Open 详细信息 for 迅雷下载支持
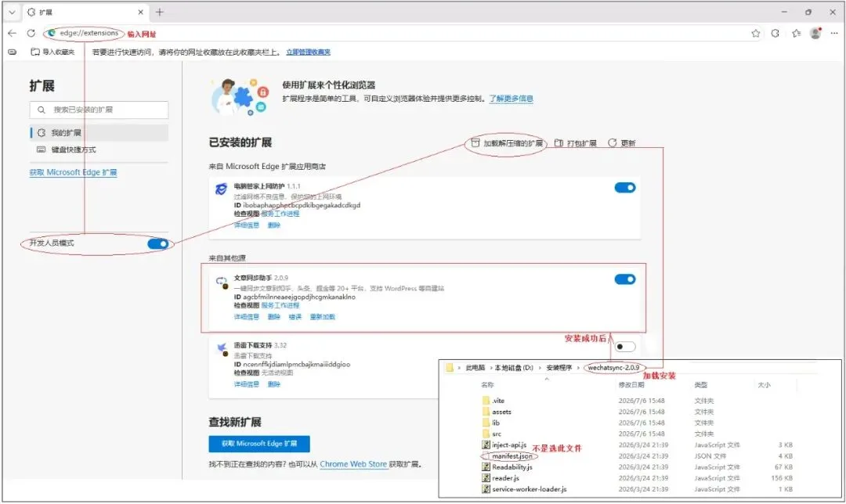 click(247, 384)
